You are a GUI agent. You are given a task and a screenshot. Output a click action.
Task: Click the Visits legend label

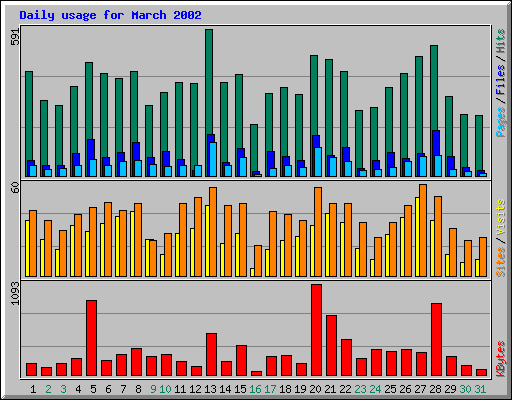pos(501,217)
